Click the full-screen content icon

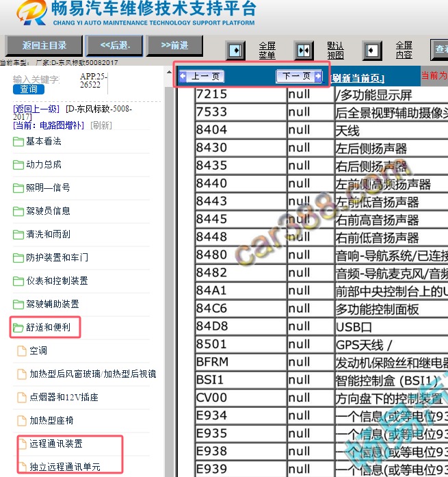[372, 50]
